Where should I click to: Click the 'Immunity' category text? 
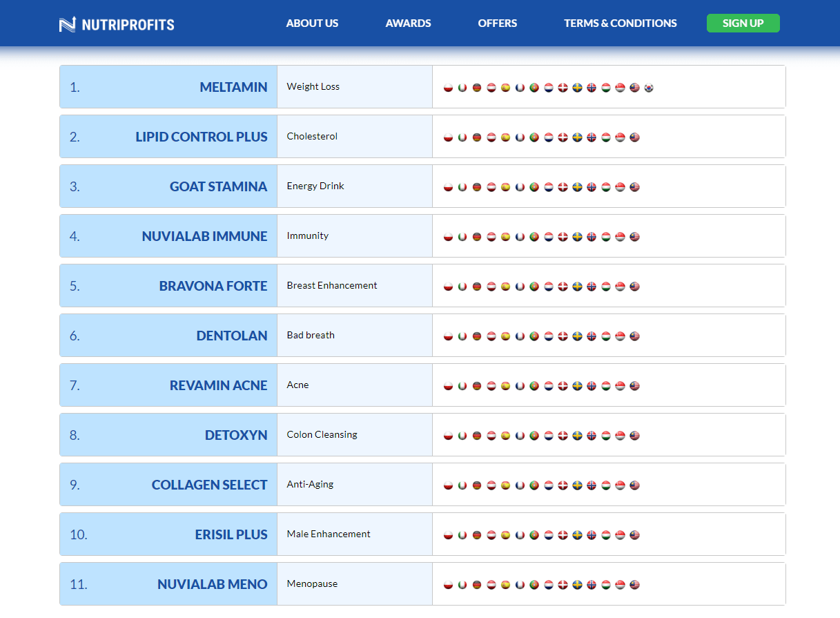308,236
